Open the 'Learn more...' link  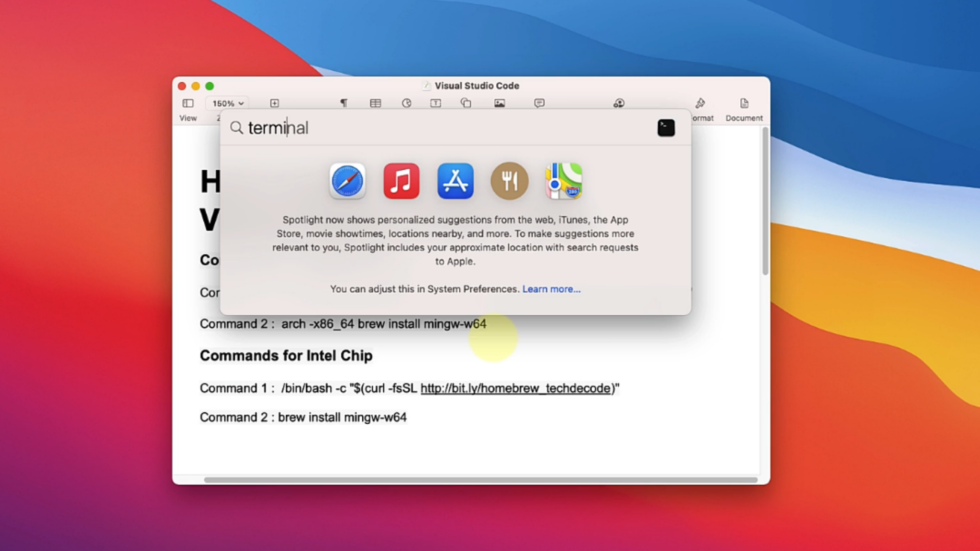point(551,289)
